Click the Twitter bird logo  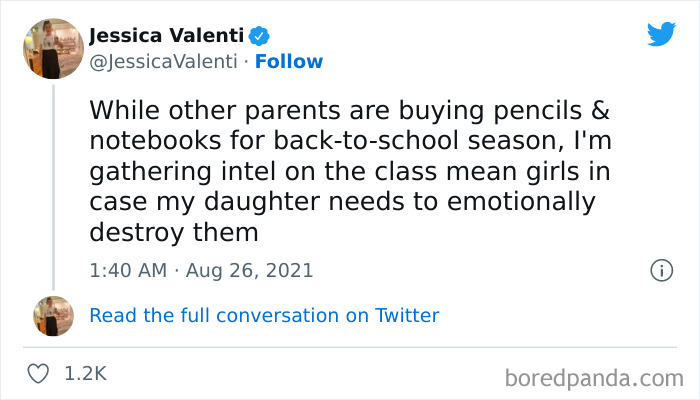pyautogui.click(x=661, y=34)
